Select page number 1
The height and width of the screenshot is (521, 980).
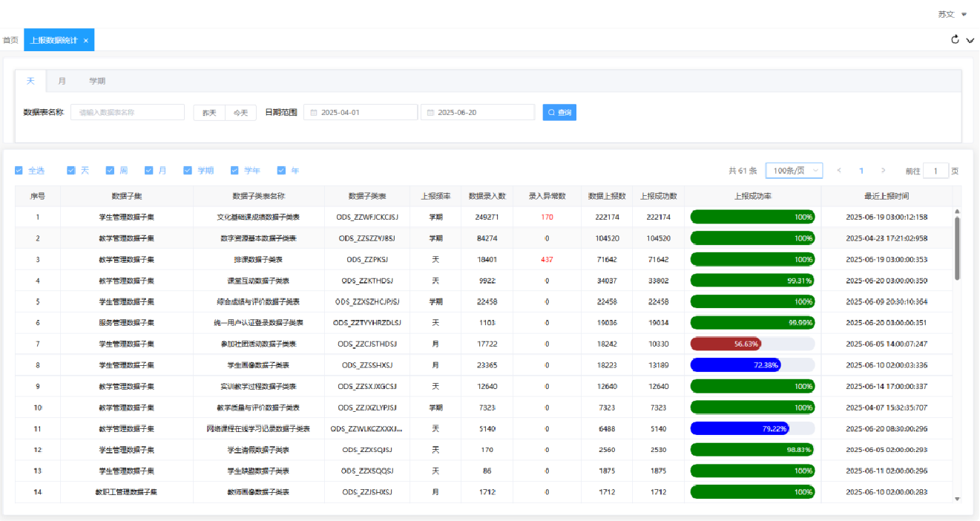861,171
